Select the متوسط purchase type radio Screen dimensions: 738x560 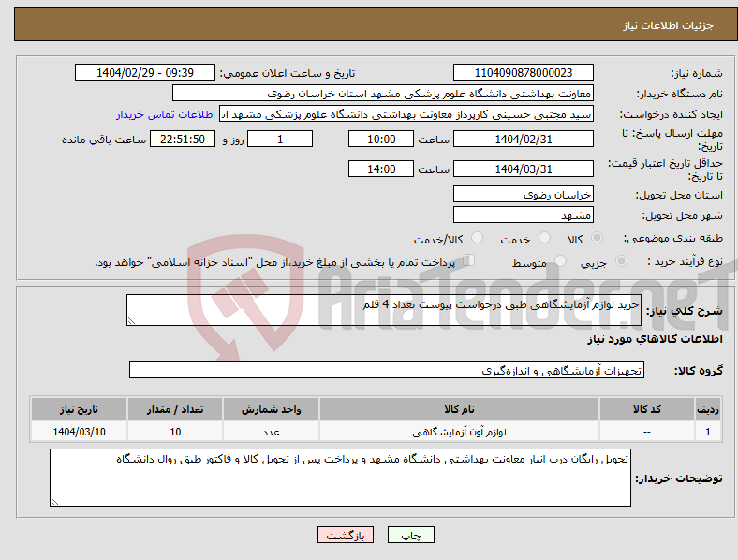(561, 260)
